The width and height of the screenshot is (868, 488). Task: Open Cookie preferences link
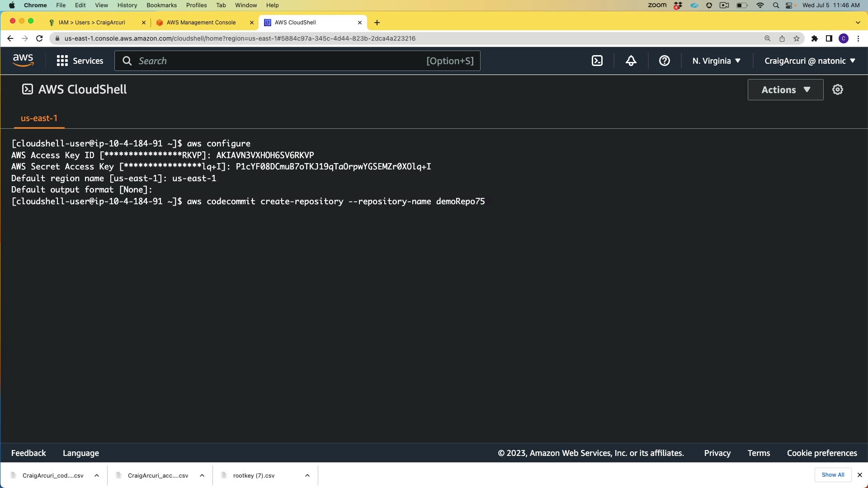[x=821, y=453]
